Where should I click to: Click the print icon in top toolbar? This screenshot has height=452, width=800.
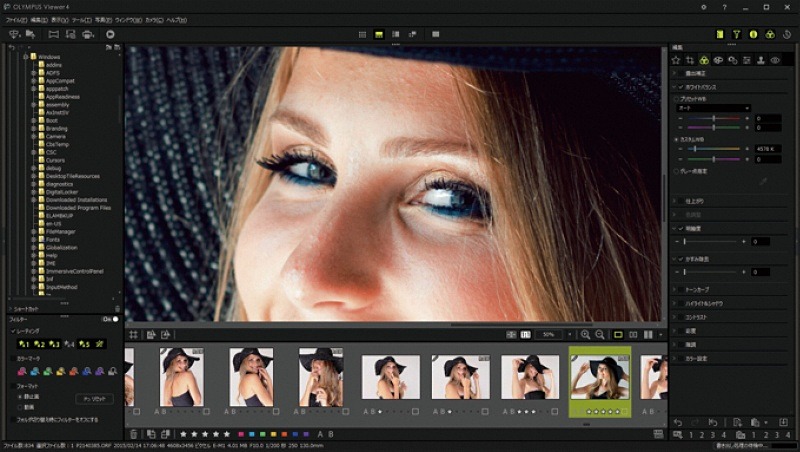(x=89, y=34)
